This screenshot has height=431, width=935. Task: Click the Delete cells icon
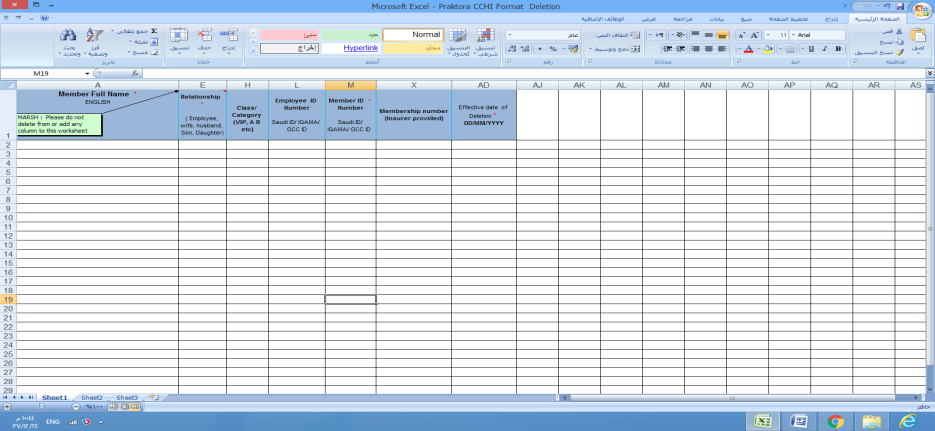(x=204, y=35)
